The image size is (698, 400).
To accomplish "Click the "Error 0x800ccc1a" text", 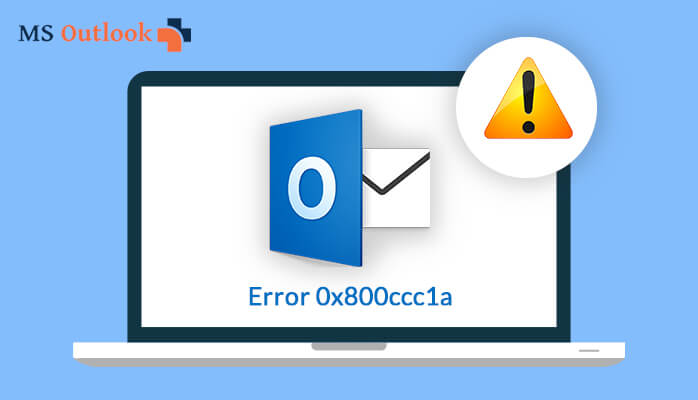I will 350,297.
